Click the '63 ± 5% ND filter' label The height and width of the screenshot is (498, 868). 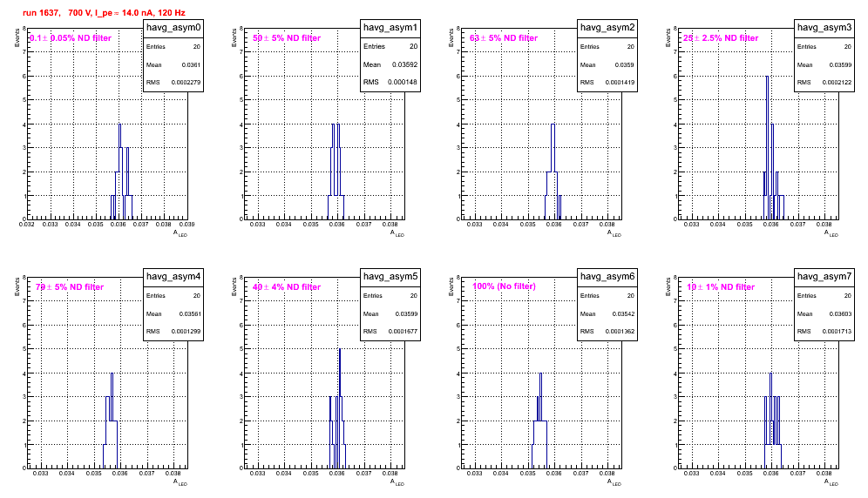(x=504, y=38)
